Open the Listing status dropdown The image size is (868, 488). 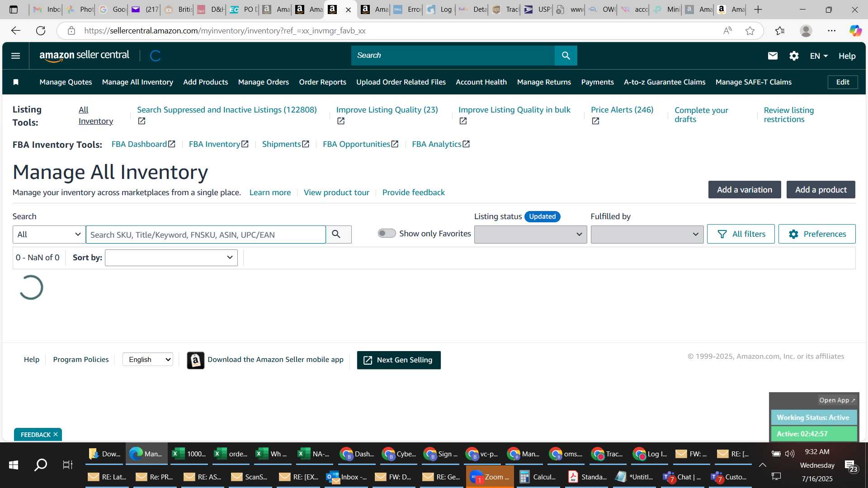click(x=530, y=234)
